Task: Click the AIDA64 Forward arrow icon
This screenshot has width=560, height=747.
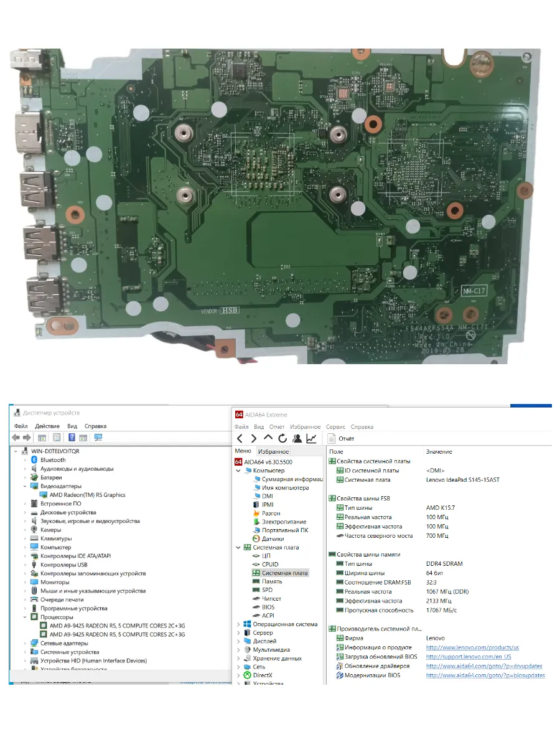Action: (253, 438)
